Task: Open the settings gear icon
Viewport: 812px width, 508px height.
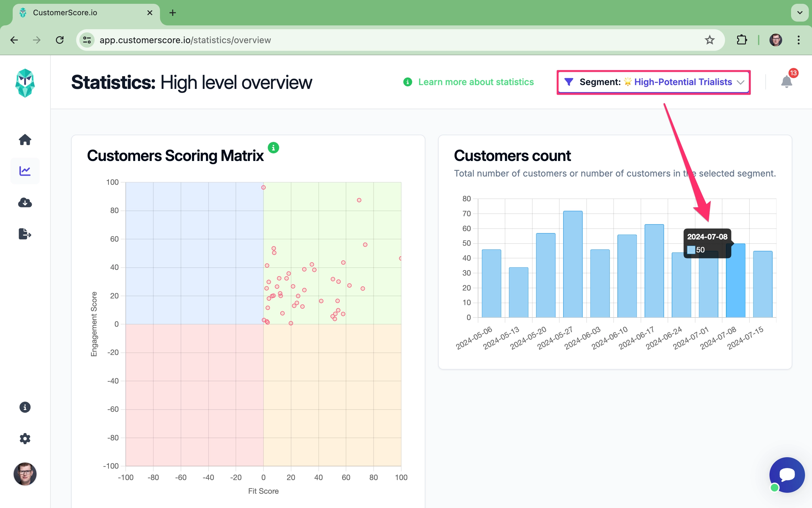Action: click(x=24, y=438)
